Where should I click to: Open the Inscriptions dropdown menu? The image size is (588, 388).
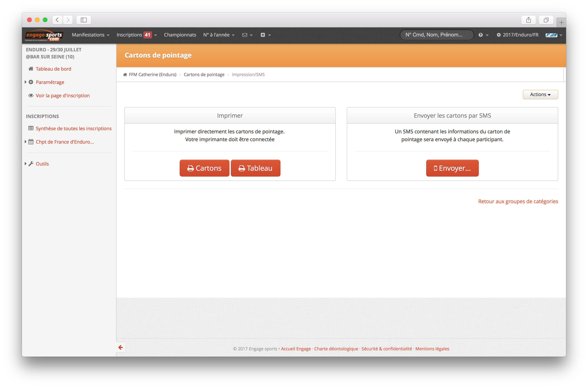point(137,35)
